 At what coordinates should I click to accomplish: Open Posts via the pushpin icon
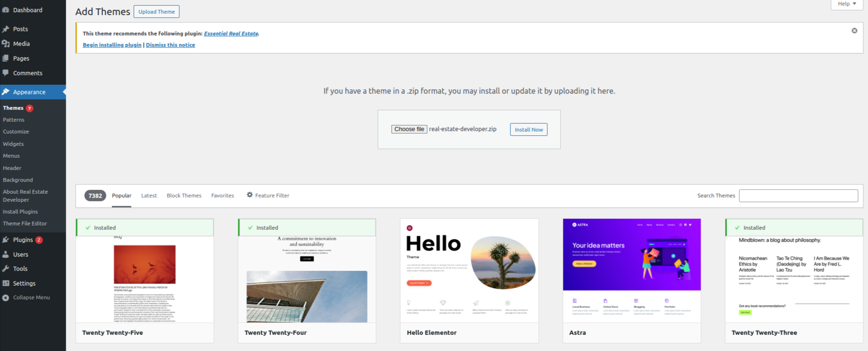[x=6, y=29]
